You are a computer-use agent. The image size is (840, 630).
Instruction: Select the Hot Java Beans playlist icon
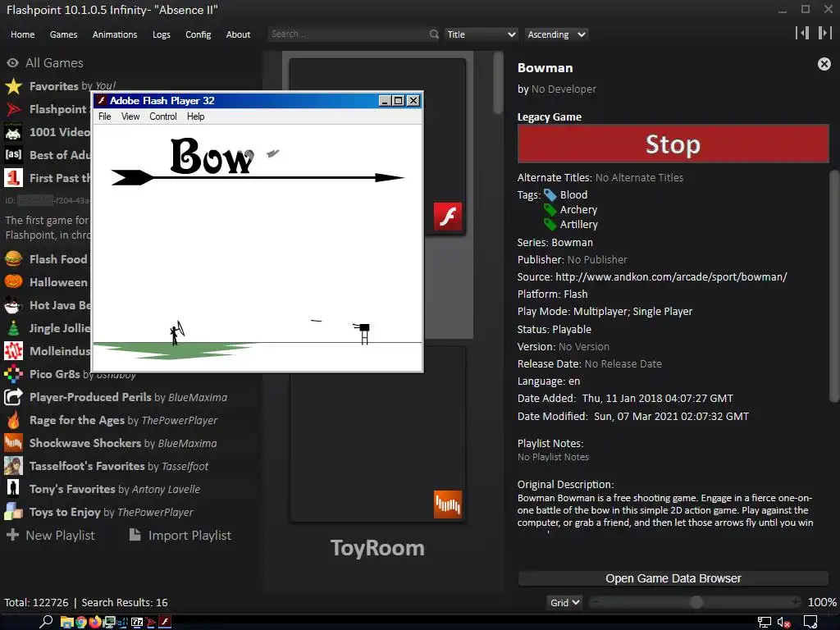[13, 305]
